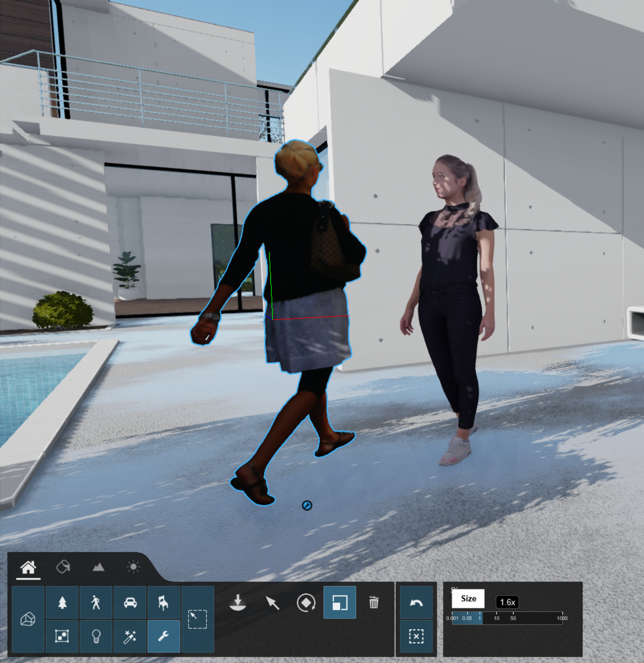Open the Nature objects category with tree icon
Image resolution: width=644 pixels, height=663 pixels.
pyautogui.click(x=62, y=603)
